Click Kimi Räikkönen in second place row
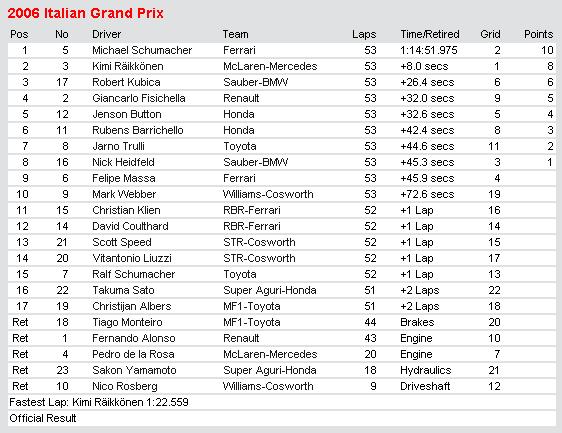Viewport: 562px width, 433px height. pyautogui.click(x=128, y=66)
